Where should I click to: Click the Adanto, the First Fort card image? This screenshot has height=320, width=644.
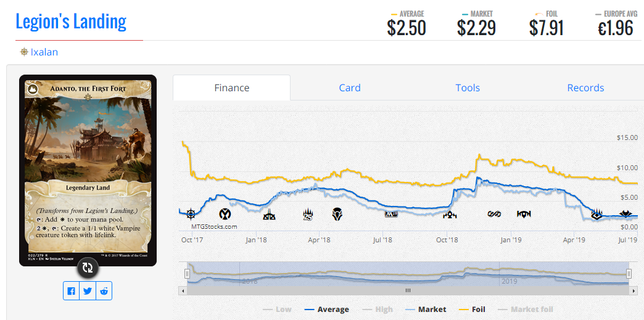[x=88, y=170]
